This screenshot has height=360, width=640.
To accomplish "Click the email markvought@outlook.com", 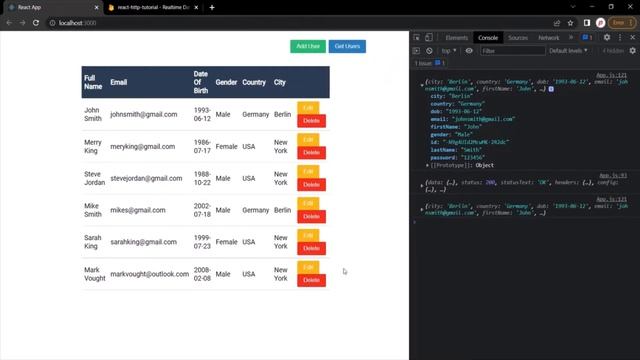I will 149,274.
